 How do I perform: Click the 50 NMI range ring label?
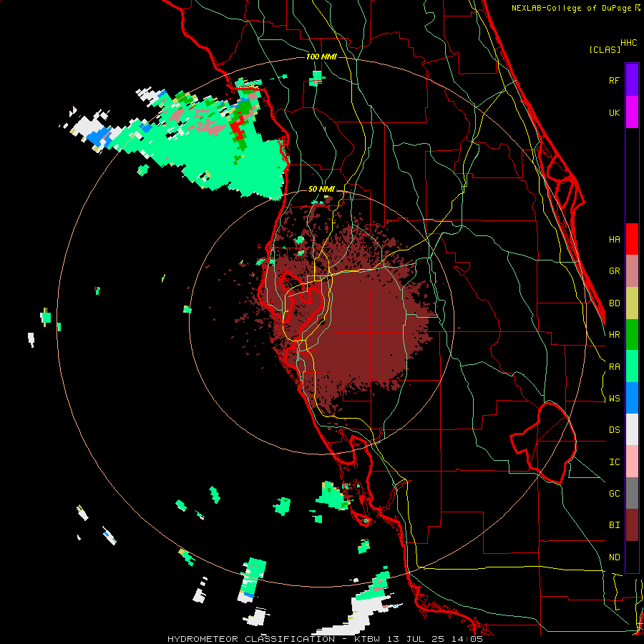tap(321, 190)
